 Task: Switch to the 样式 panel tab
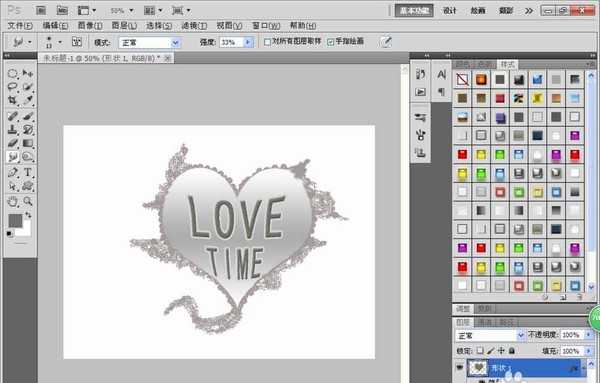(507, 64)
